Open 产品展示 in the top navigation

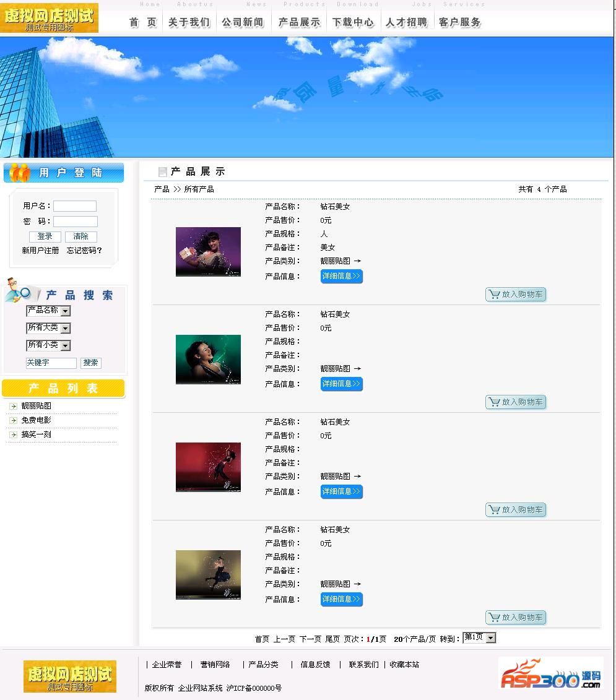[299, 22]
